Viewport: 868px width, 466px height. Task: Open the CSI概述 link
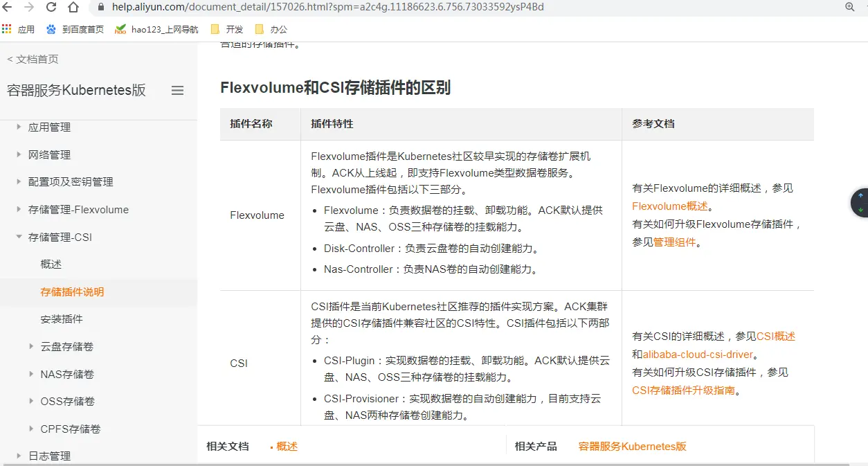pyautogui.click(x=775, y=337)
